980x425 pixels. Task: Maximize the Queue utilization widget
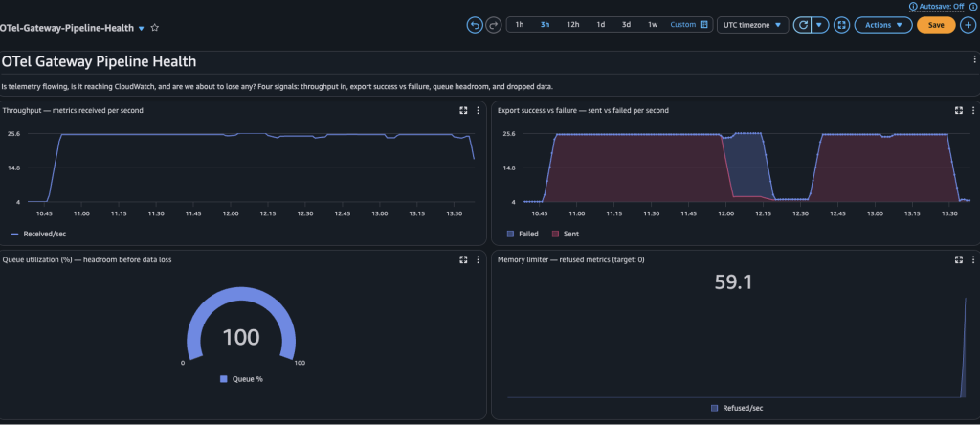pyautogui.click(x=463, y=259)
